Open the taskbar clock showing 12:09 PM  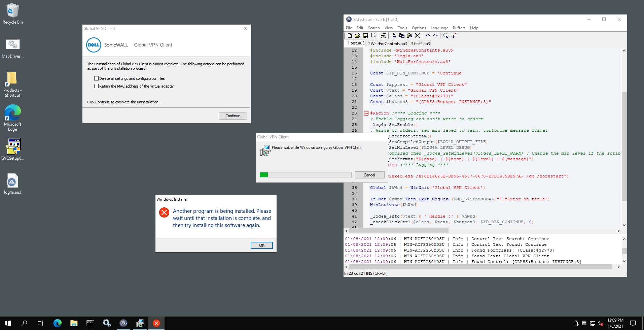[615, 323]
